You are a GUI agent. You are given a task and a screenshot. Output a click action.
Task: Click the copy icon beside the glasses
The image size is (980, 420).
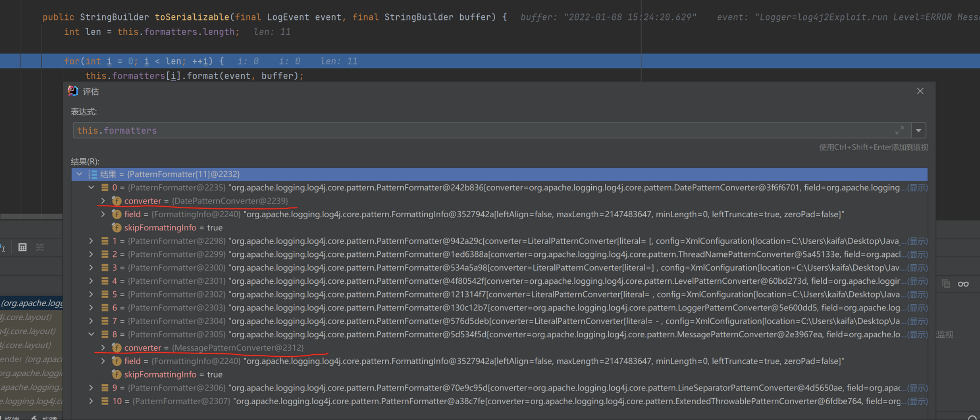946,284
